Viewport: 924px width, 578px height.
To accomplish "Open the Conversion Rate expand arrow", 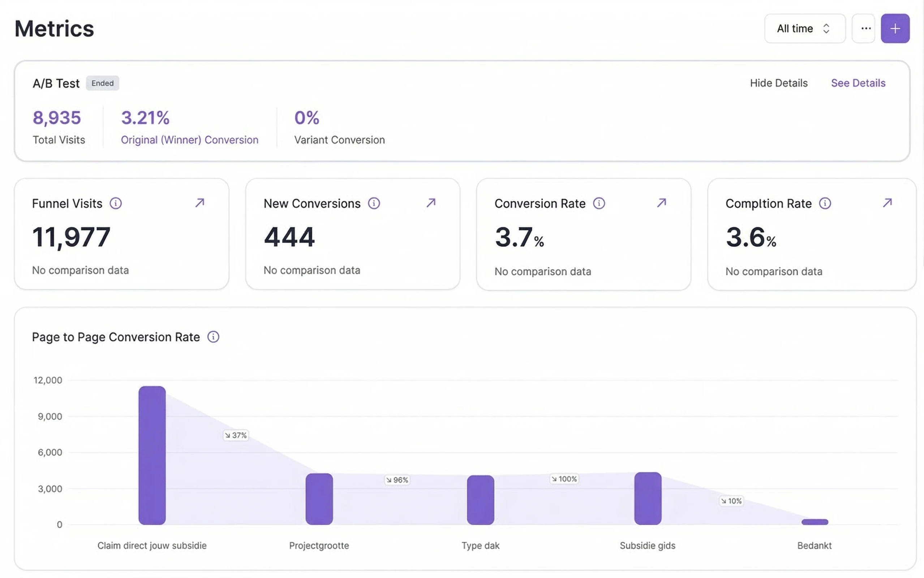I will [x=661, y=203].
